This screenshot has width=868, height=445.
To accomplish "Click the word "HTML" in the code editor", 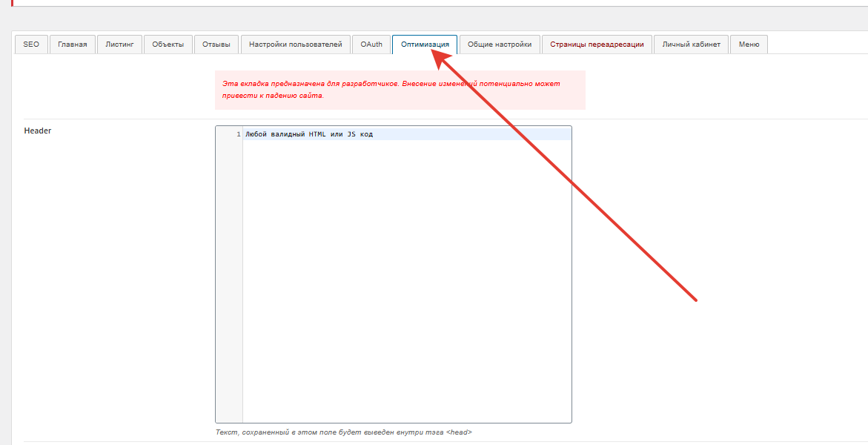I will 317,134.
